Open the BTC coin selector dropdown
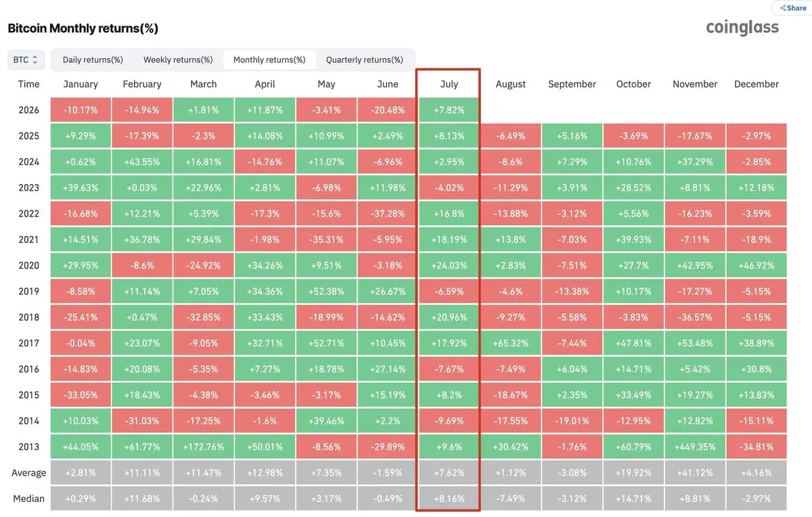Screen dimensions: 812x517 click(26, 60)
